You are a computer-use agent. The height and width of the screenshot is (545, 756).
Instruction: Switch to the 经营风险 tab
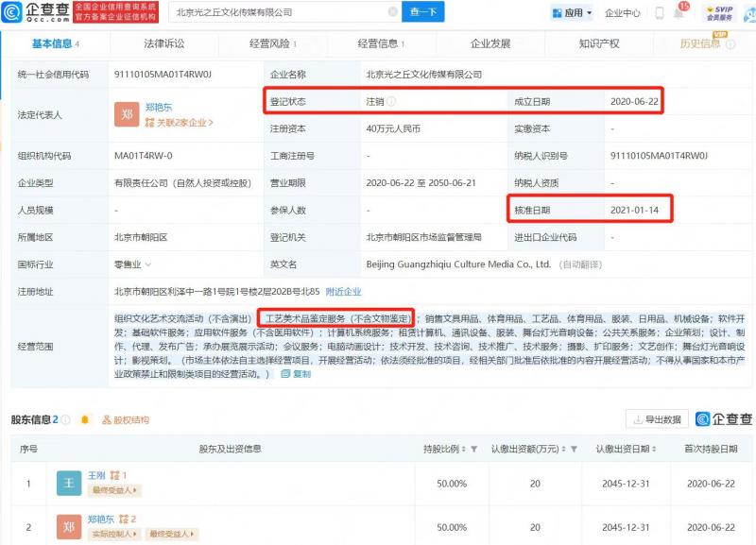point(272,43)
